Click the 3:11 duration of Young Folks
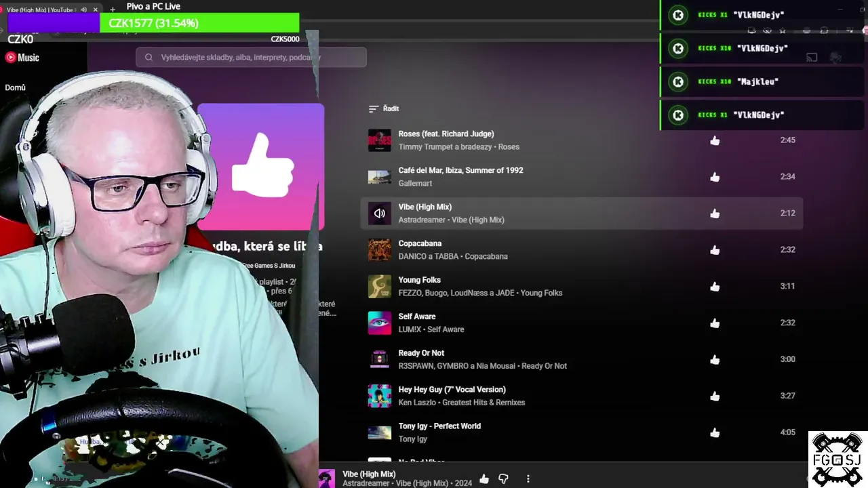 787,287
